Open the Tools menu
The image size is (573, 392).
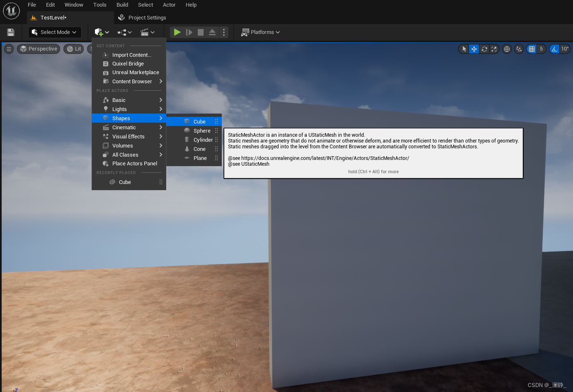[x=100, y=5]
